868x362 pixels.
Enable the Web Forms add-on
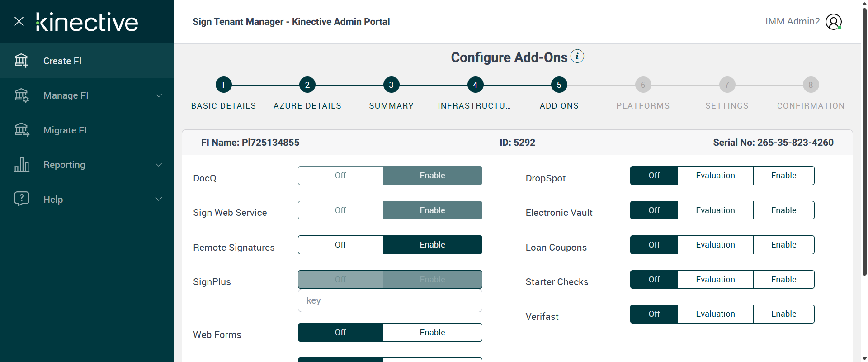(432, 333)
